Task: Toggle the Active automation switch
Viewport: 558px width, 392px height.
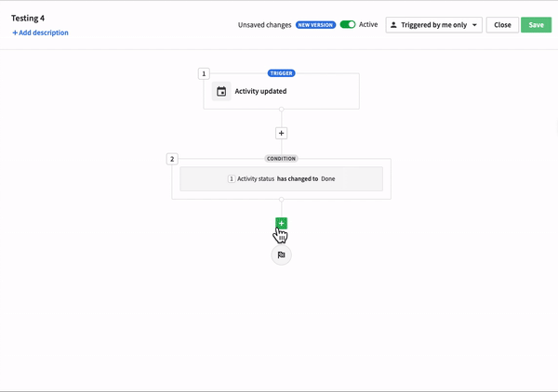Action: 348,24
